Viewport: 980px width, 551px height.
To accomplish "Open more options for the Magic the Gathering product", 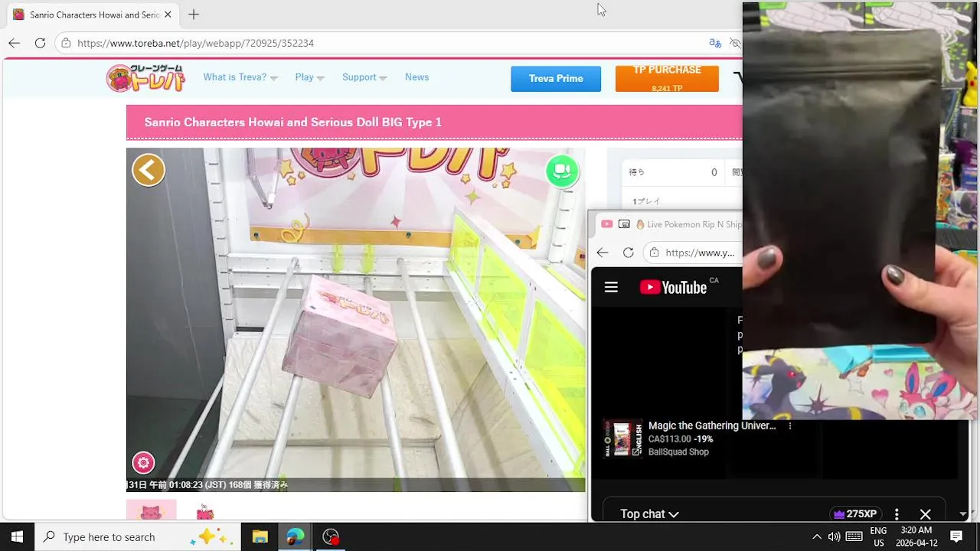I will 790,426.
